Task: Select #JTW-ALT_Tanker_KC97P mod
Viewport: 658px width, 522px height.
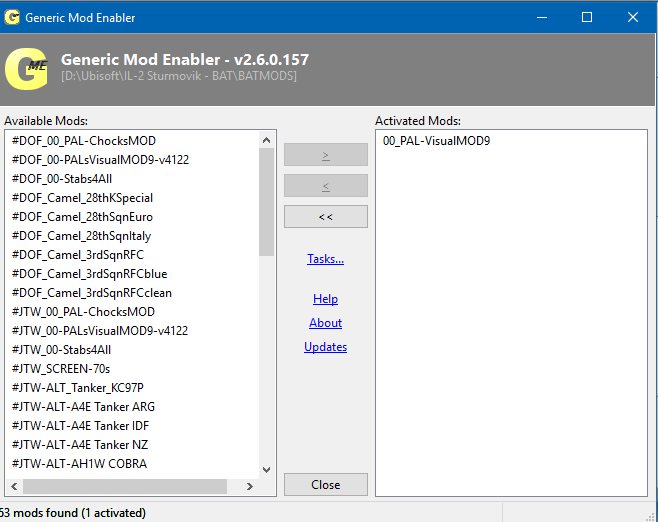Action: tap(78, 388)
